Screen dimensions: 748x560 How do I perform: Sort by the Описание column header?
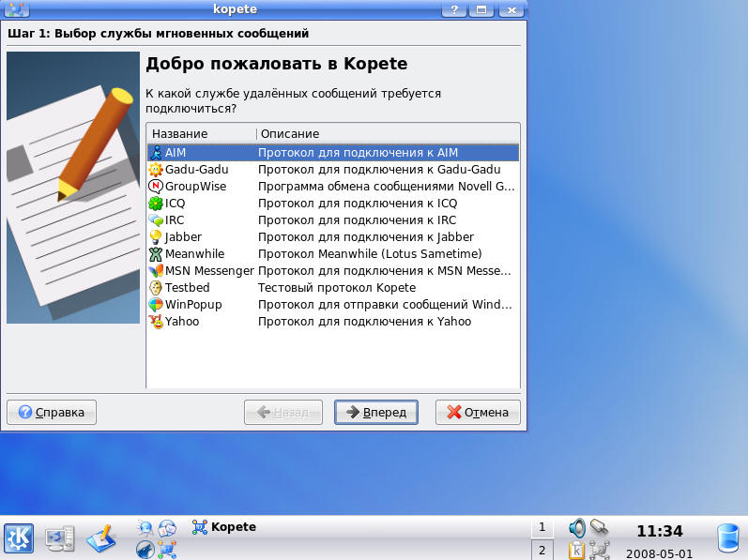(x=388, y=134)
